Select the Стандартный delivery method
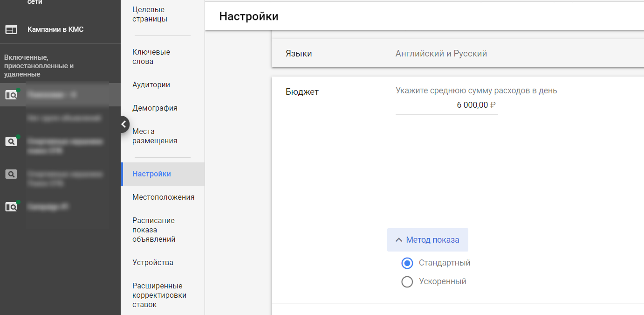 coord(407,263)
